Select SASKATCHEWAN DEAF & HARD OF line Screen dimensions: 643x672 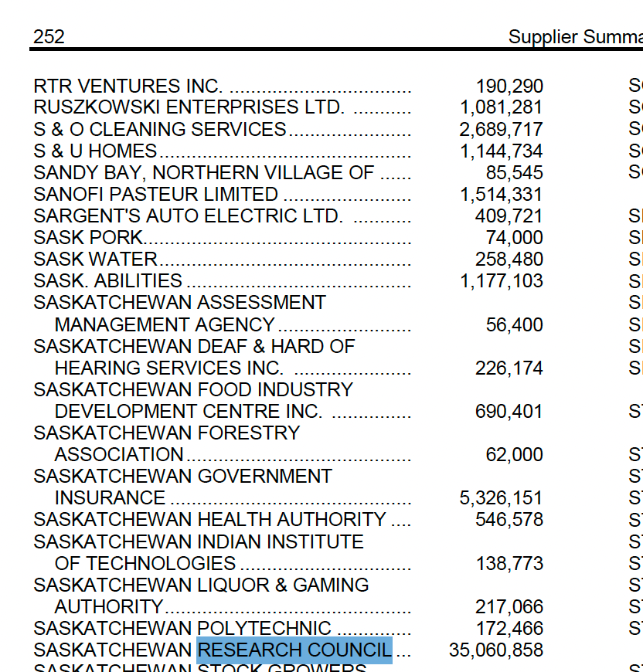pos(194,346)
